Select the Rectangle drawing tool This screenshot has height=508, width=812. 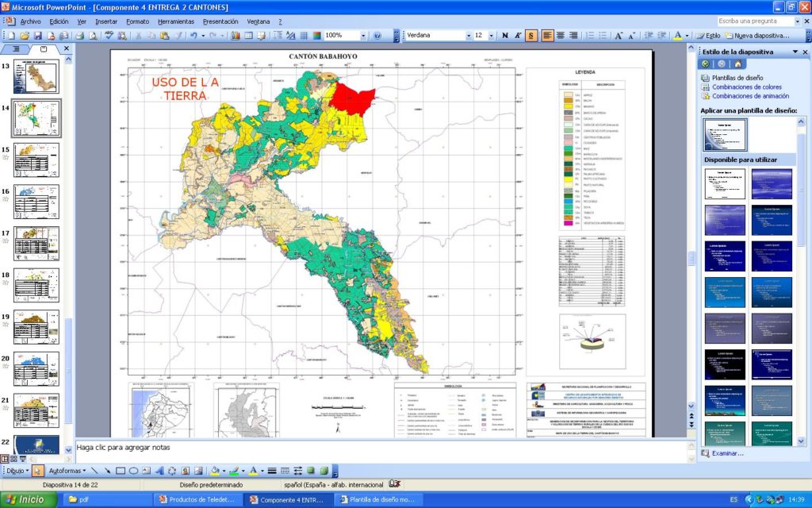pos(121,471)
